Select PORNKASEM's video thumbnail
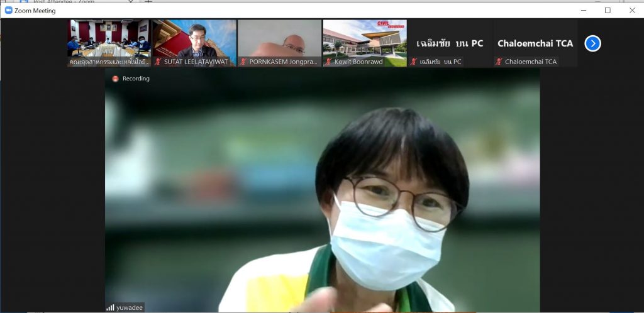The height and width of the screenshot is (313, 644). [x=280, y=40]
